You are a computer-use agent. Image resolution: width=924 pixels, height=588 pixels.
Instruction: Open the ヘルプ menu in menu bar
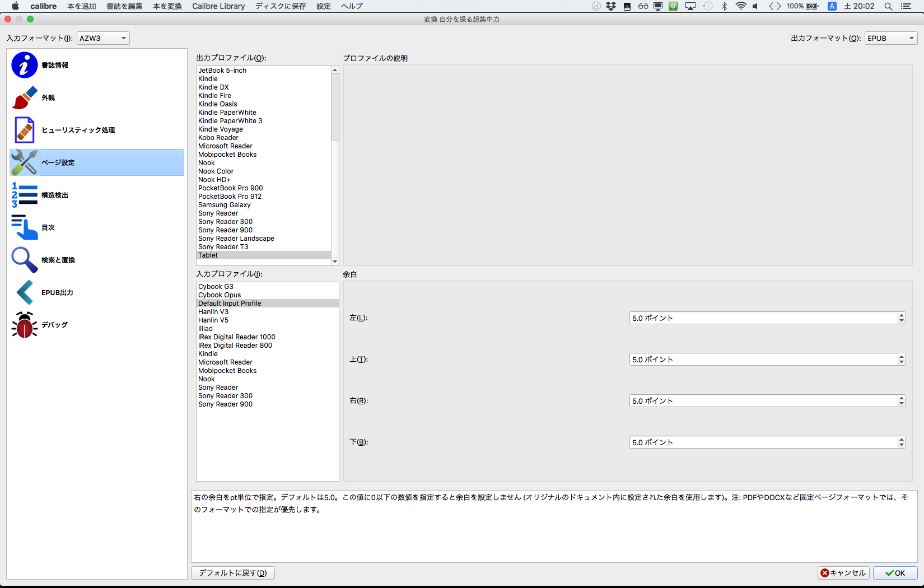352,6
